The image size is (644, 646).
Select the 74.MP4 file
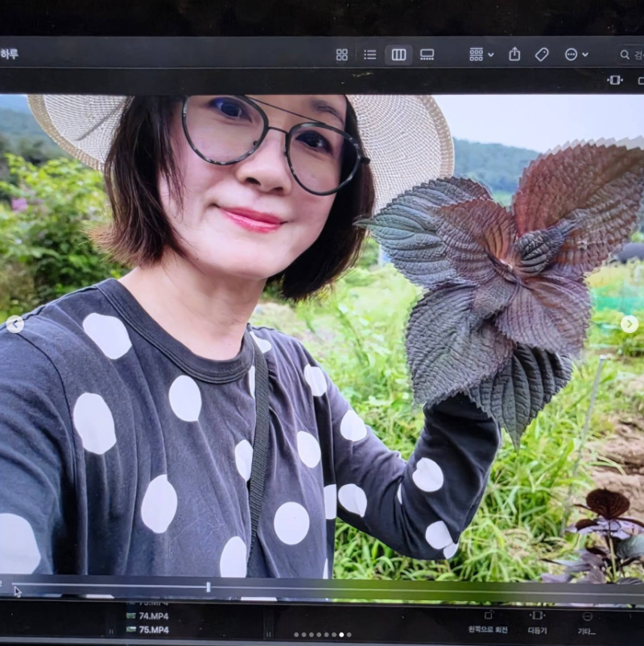pos(147,616)
